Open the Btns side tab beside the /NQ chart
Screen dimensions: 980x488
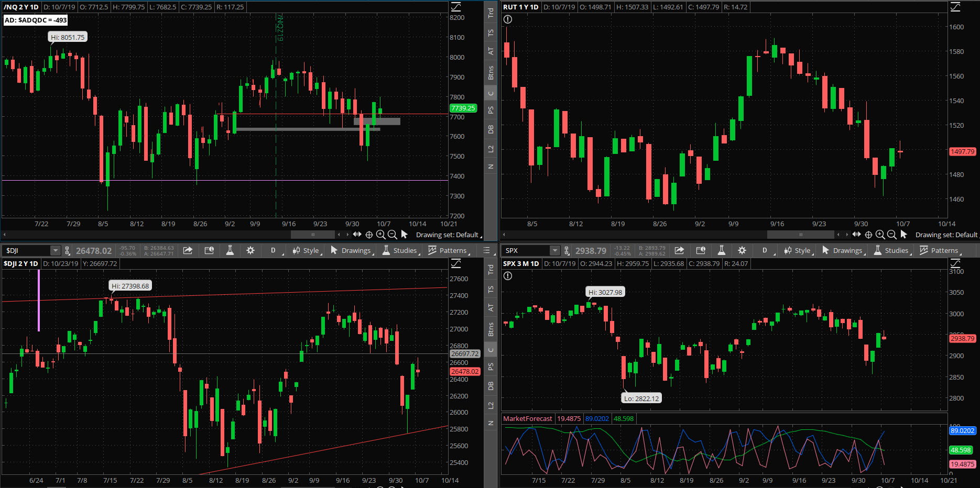click(491, 73)
